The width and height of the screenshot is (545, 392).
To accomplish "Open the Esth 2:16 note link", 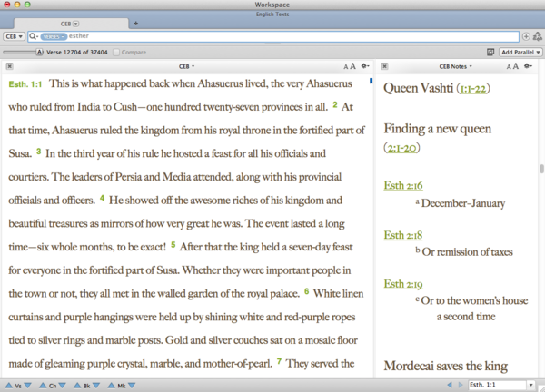I will tap(403, 185).
